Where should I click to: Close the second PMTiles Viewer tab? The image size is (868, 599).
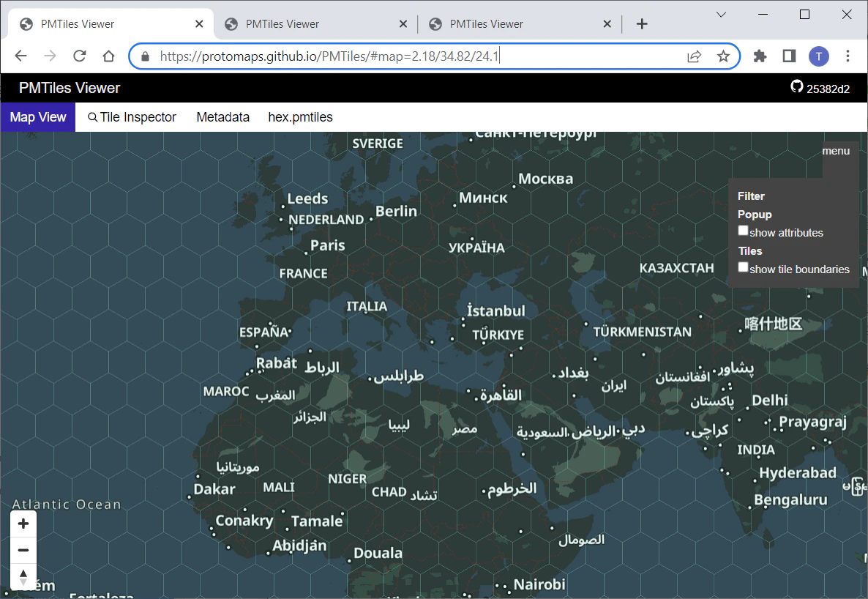[x=403, y=24]
